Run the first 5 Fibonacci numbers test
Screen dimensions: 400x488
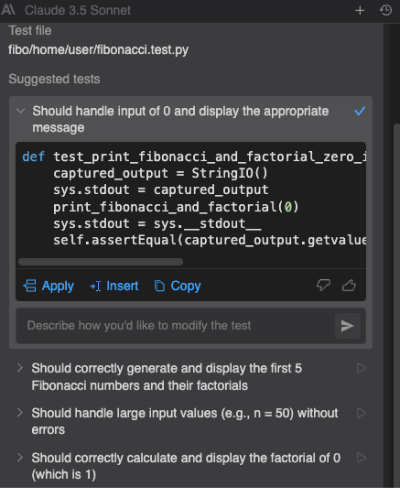click(x=361, y=368)
